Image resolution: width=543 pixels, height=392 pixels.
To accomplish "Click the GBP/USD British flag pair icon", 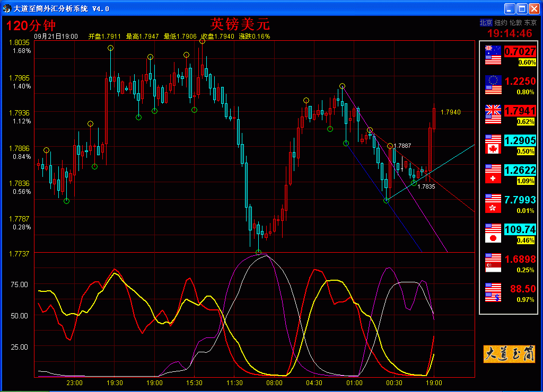I will coord(493,114).
